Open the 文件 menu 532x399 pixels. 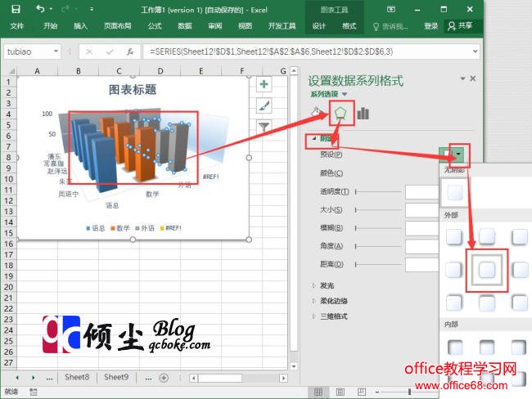16,26
